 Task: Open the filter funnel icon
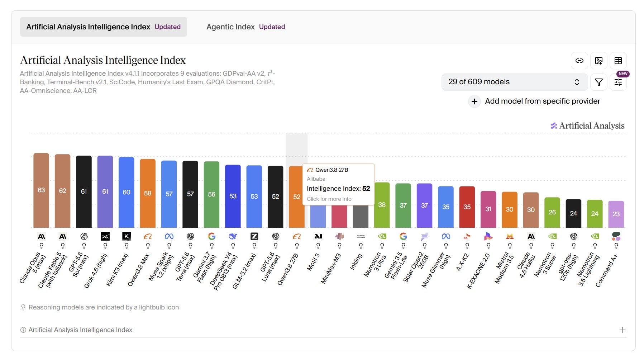point(598,82)
